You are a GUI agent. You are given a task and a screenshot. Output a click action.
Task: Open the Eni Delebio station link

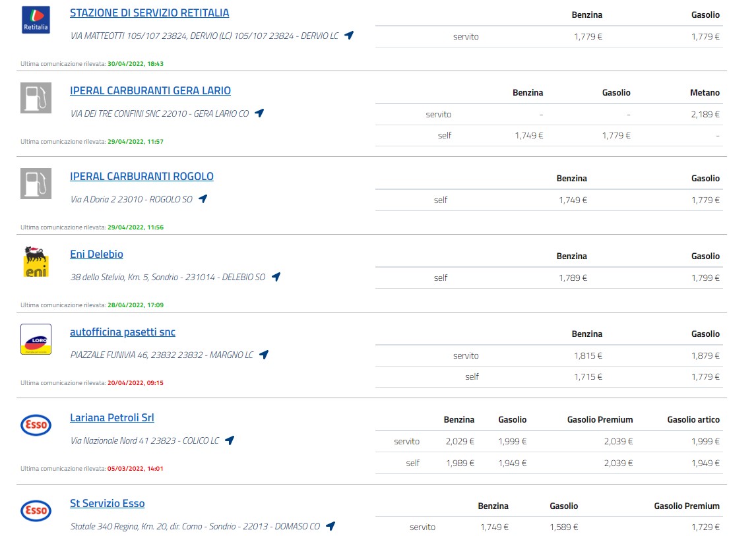coord(96,254)
